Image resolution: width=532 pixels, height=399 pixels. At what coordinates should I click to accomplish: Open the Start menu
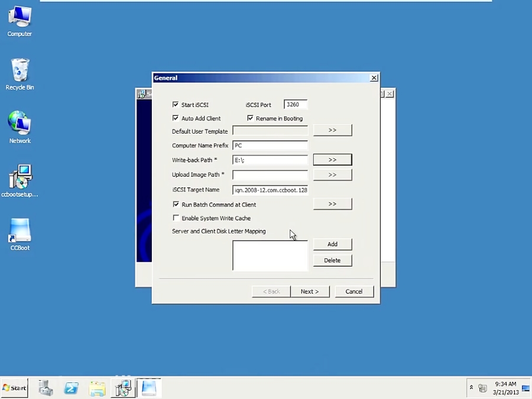(14, 388)
